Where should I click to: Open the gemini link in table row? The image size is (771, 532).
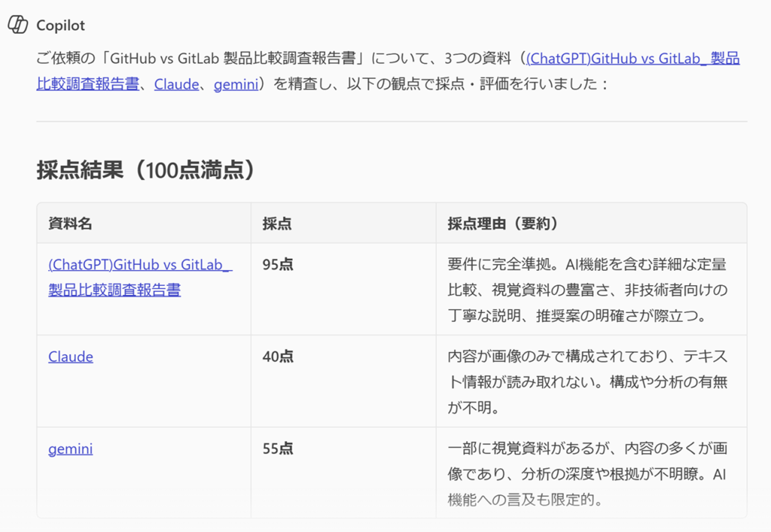click(x=70, y=449)
